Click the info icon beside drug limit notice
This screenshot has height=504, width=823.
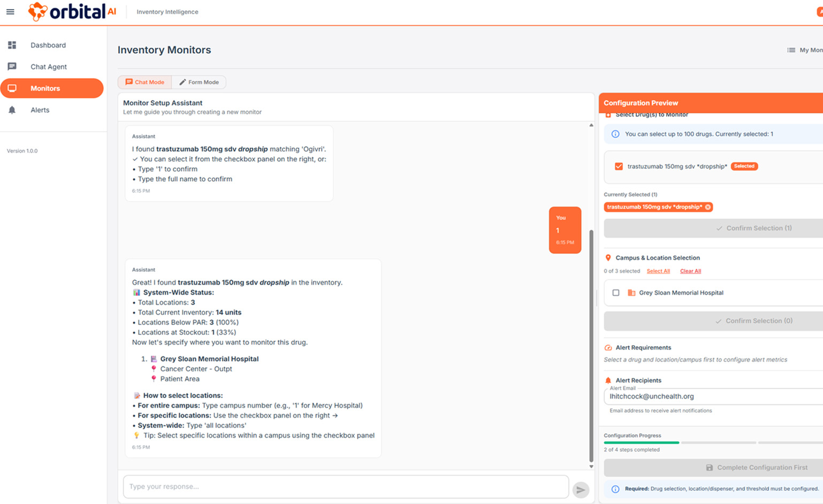click(x=615, y=134)
